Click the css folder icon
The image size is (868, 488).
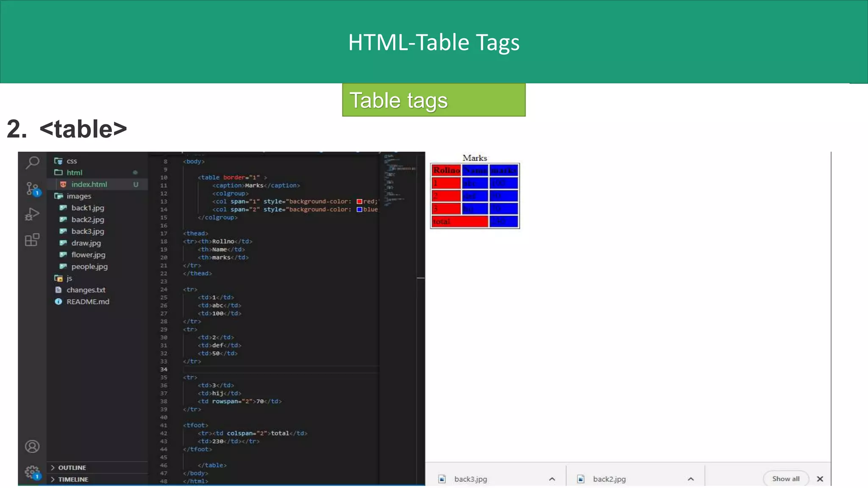point(58,161)
